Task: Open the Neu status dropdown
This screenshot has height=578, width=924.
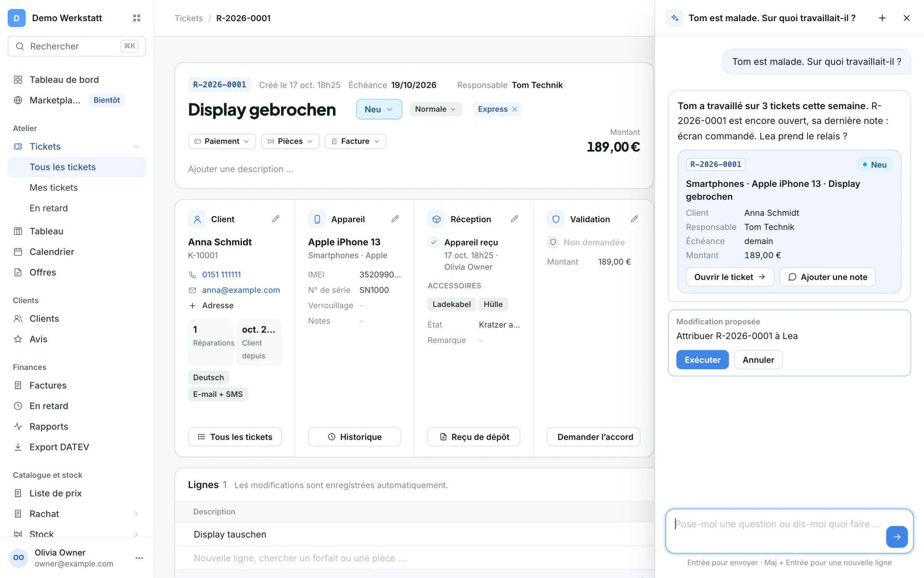Action: coord(379,109)
